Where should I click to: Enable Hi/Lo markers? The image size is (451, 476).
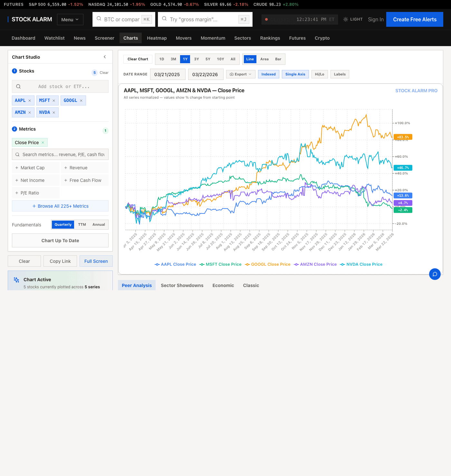coord(320,74)
